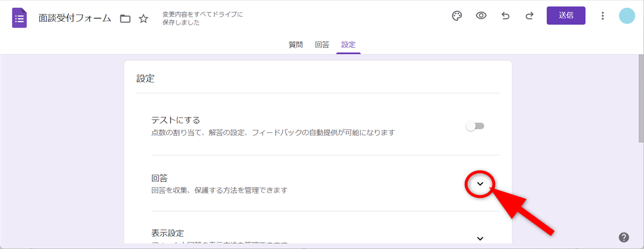Open the customize theme palette icon

[x=457, y=16]
